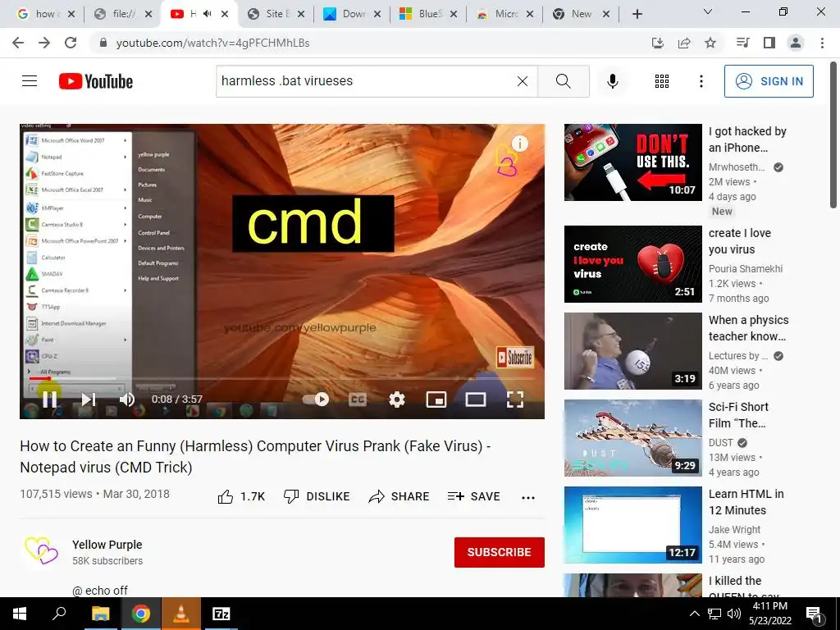SAVE the video to a playlist
Image resolution: width=840 pixels, height=630 pixels.
pos(473,496)
